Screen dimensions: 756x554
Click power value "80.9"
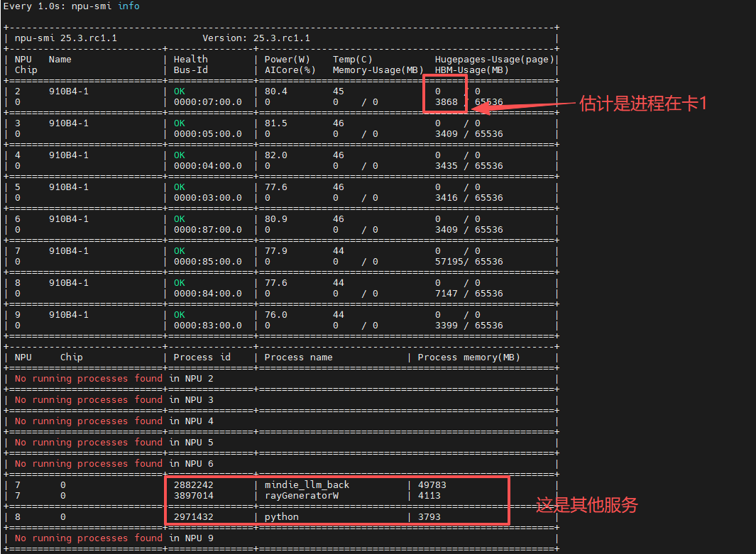pos(276,218)
